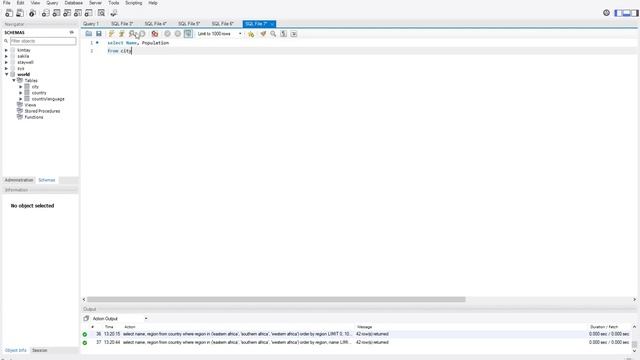Toggle the left sidebar panel visibility
Image resolution: width=640 pixels, height=360 pixels.
(618, 13)
